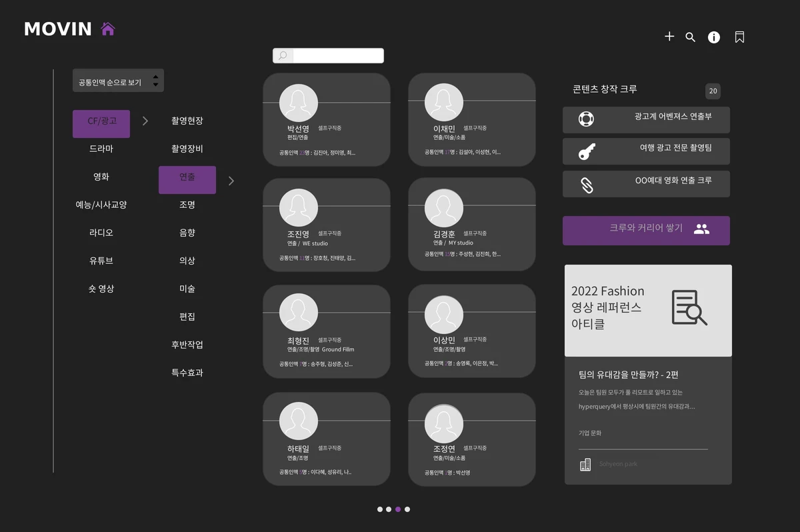This screenshot has height=532, width=800.
Task: Click the crew count badge 20
Action: [713, 91]
